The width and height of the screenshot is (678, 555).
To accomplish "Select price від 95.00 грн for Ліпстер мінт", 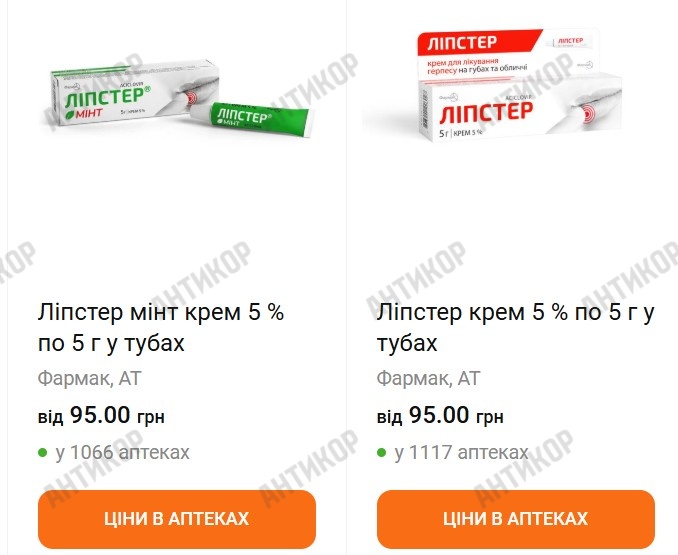I will 101,415.
